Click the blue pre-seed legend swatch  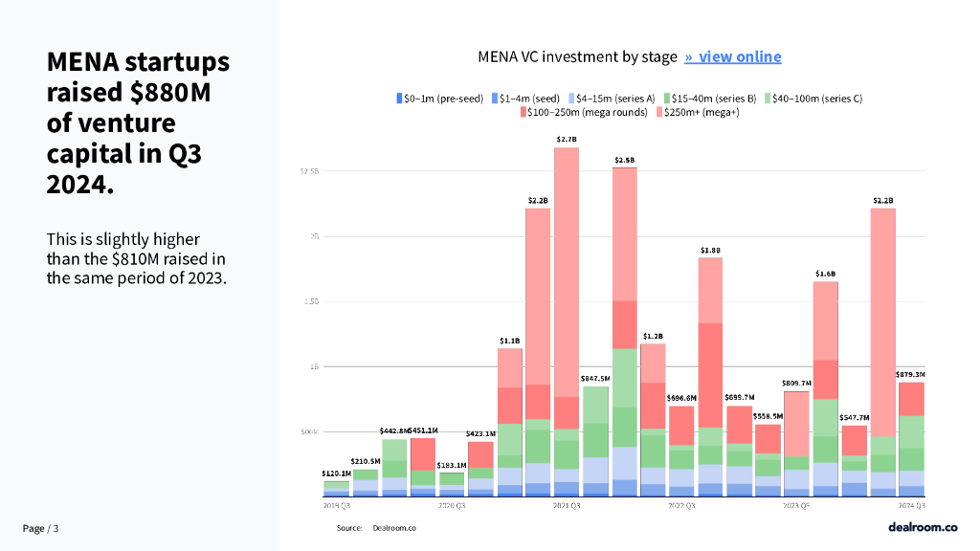point(399,98)
